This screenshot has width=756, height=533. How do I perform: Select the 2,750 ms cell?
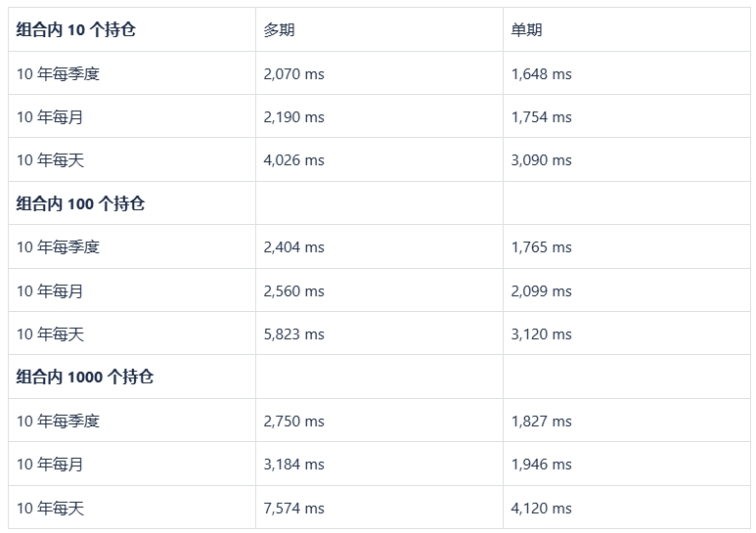click(378, 421)
